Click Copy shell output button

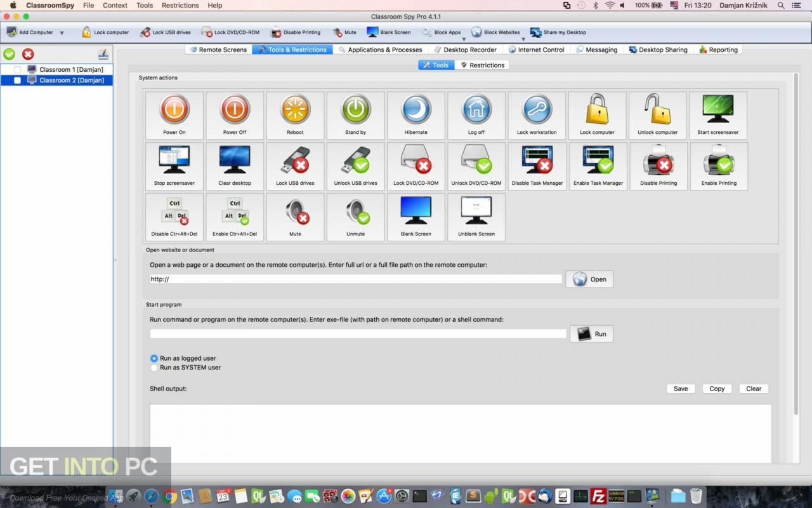717,389
